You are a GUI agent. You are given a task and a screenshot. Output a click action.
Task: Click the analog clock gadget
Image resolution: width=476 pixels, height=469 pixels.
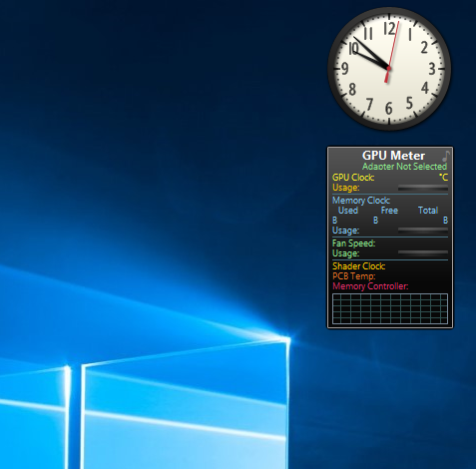tap(389, 69)
